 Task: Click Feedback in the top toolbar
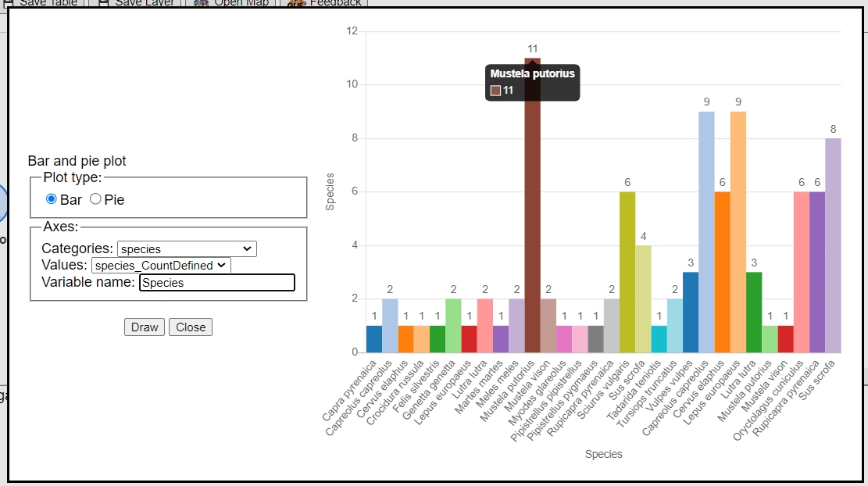325,3
